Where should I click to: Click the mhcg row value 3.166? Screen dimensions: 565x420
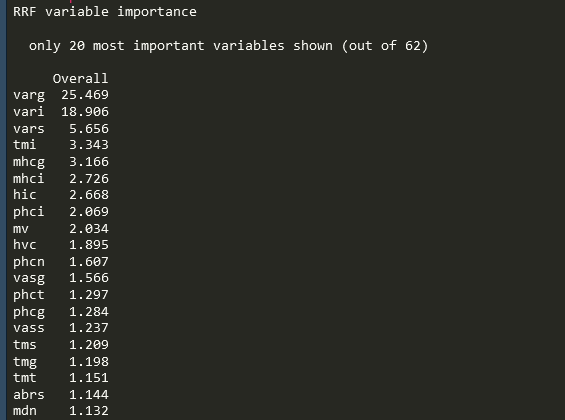pyautogui.click(x=89, y=162)
